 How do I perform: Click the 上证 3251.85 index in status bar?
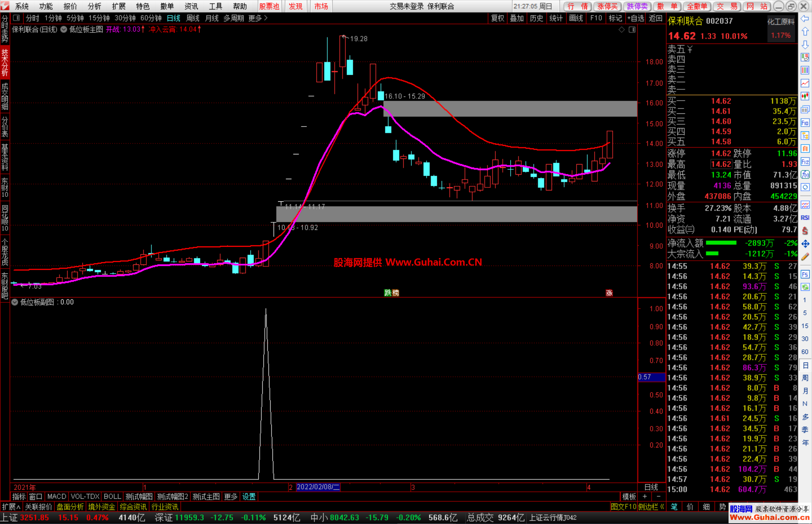pyautogui.click(x=25, y=518)
